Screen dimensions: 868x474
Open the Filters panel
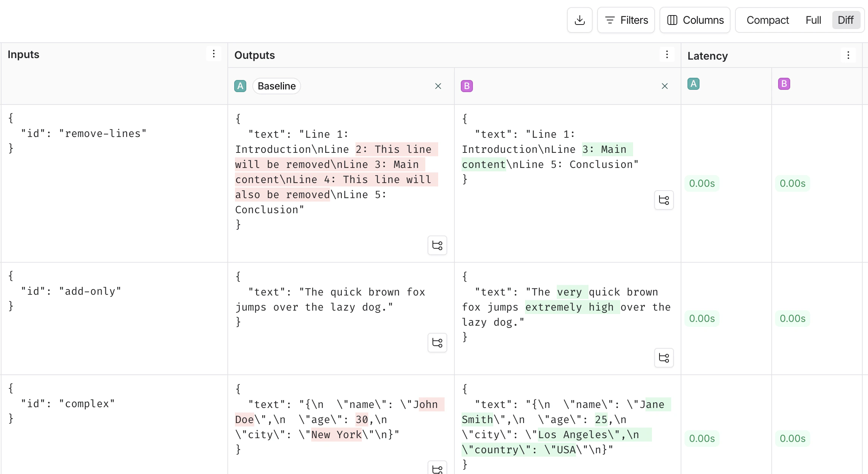click(x=626, y=20)
